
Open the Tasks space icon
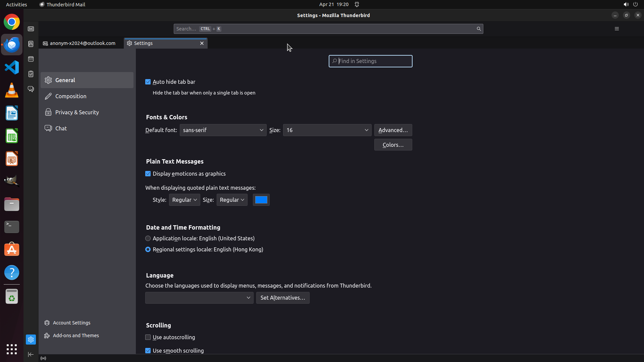[31, 74]
